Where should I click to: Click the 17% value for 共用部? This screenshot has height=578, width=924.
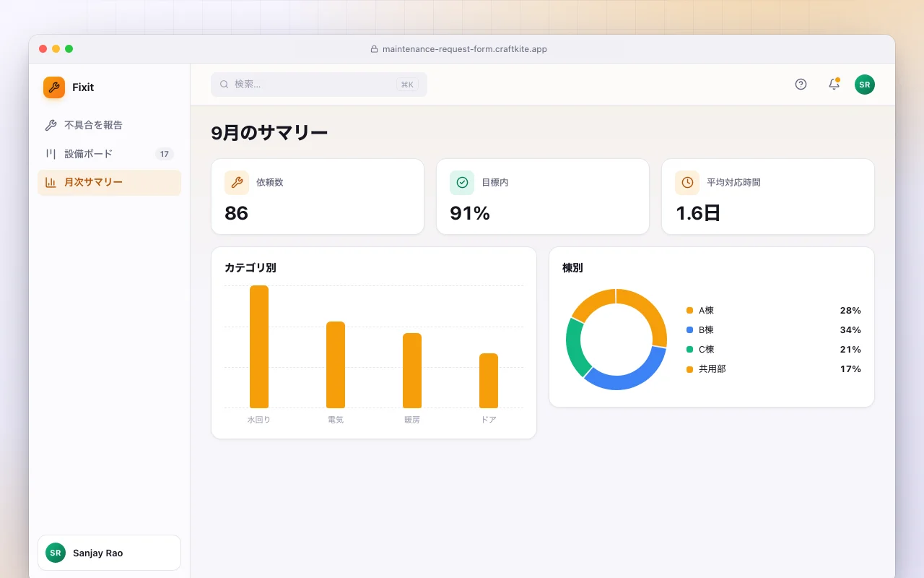pos(850,369)
